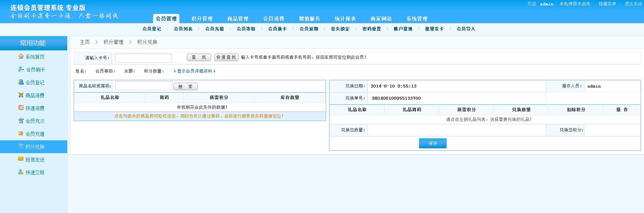Click the 所需积分 header in left table

pos(219,97)
